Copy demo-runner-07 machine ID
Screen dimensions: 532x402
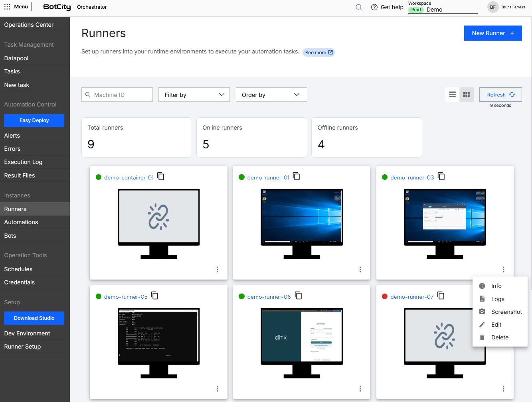[441, 296]
